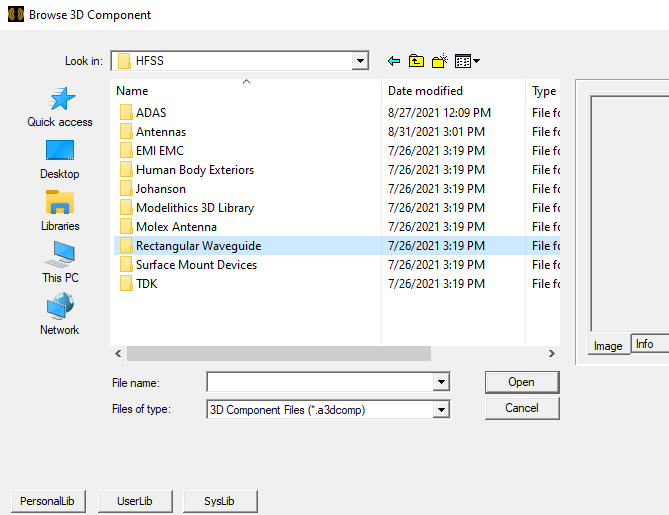This screenshot has height=515, width=669.
Task: Open the This PC location
Action: (60, 262)
